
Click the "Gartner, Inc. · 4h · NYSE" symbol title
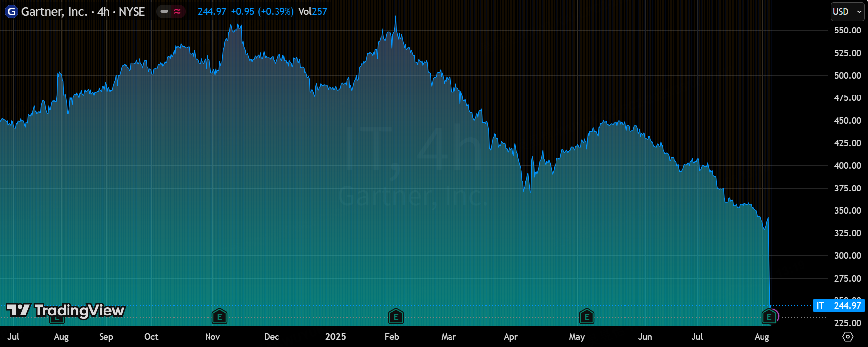(x=83, y=11)
